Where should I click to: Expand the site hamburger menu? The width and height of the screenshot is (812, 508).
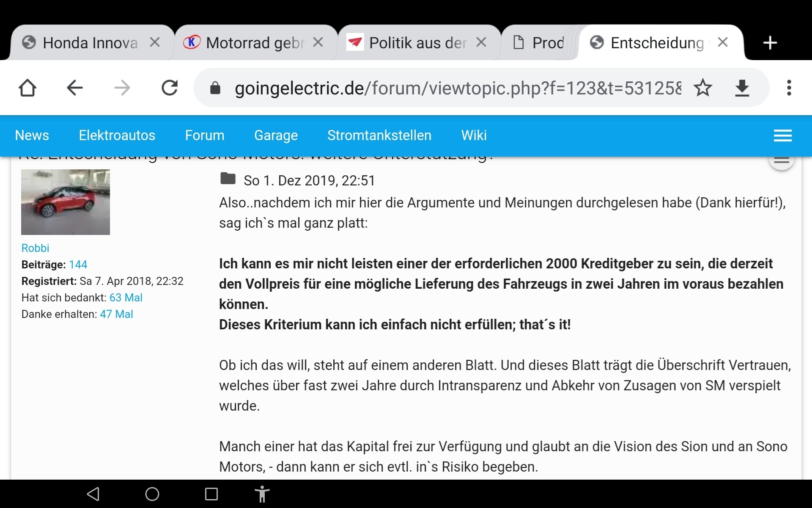(x=782, y=135)
